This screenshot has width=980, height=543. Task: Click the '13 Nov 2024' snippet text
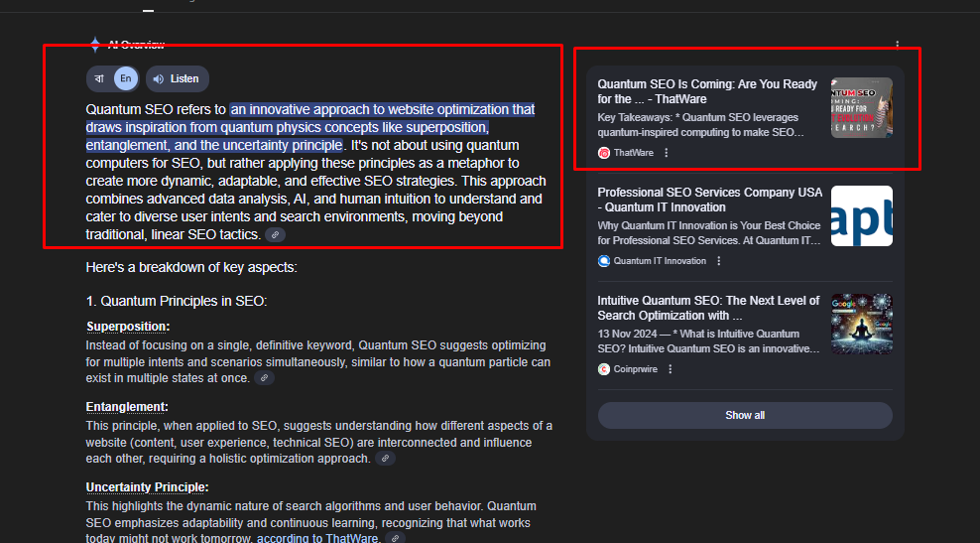[708, 341]
